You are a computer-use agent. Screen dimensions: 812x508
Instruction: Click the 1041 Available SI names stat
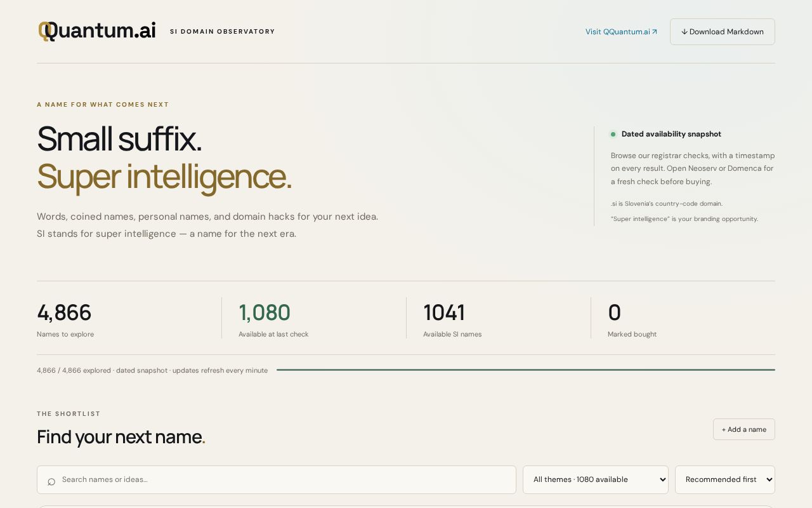[x=452, y=319]
